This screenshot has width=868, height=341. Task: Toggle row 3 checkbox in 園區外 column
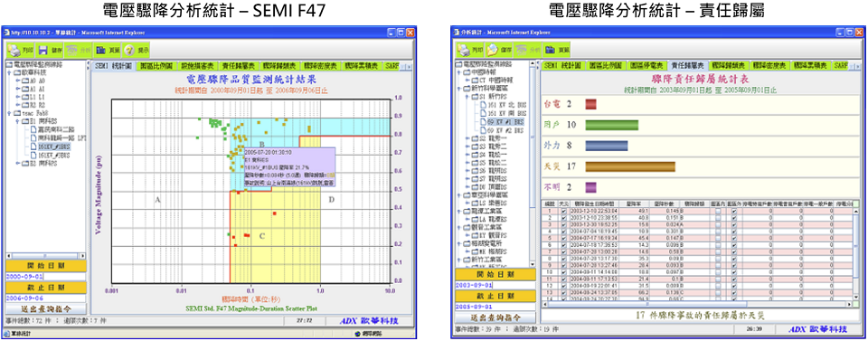(734, 224)
